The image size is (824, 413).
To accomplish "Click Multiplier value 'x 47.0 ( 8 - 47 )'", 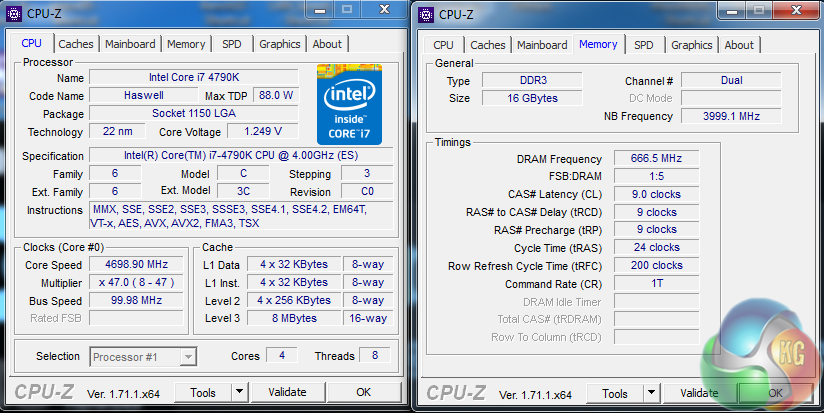I will click(x=137, y=282).
